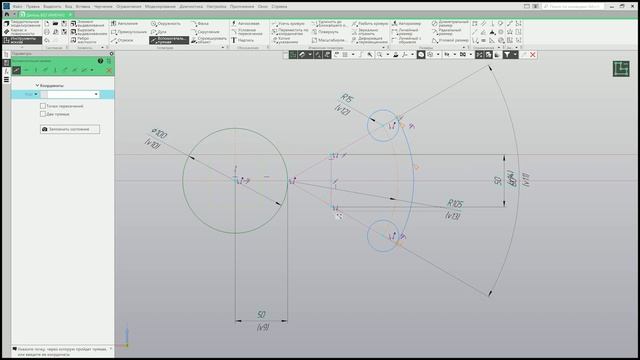Select Радиальный размер tool

pos(447,32)
